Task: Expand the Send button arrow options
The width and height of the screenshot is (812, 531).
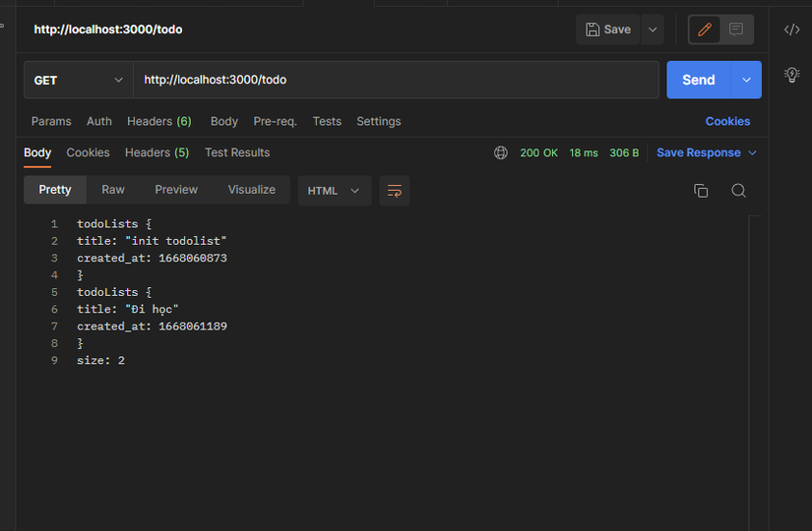Action: (x=746, y=80)
